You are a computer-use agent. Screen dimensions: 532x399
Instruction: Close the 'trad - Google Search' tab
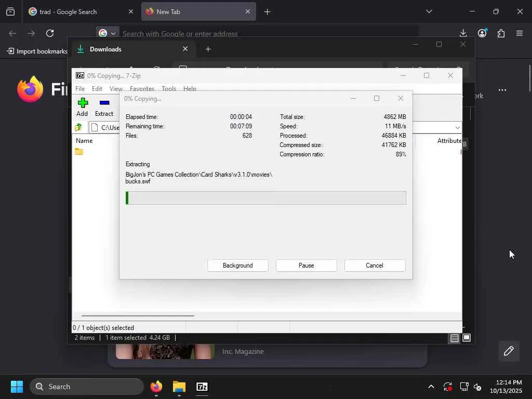pos(131,11)
